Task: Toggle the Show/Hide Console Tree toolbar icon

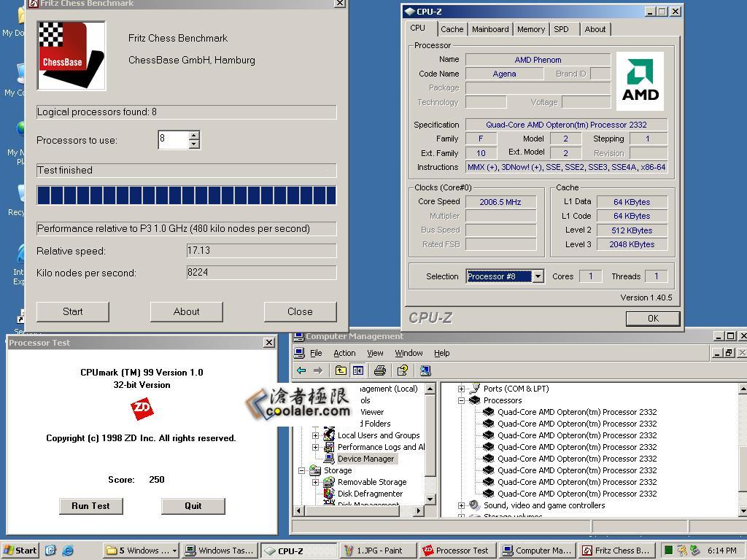Action: tap(358, 370)
